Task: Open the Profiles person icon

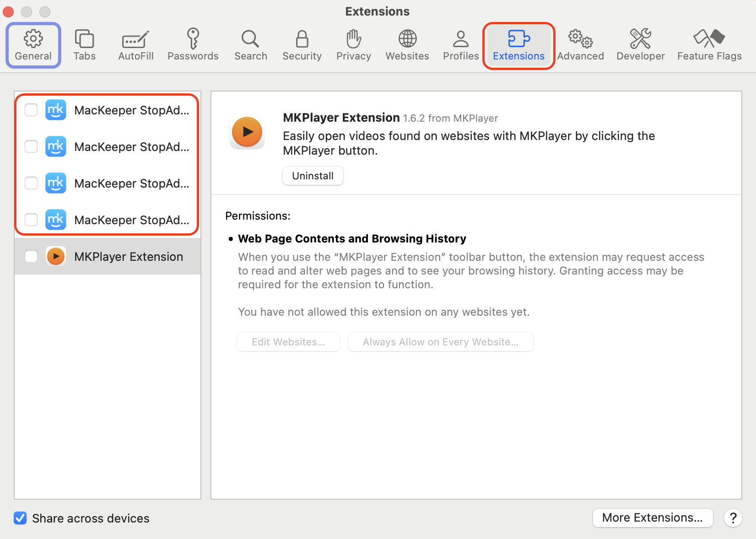Action: click(x=461, y=39)
